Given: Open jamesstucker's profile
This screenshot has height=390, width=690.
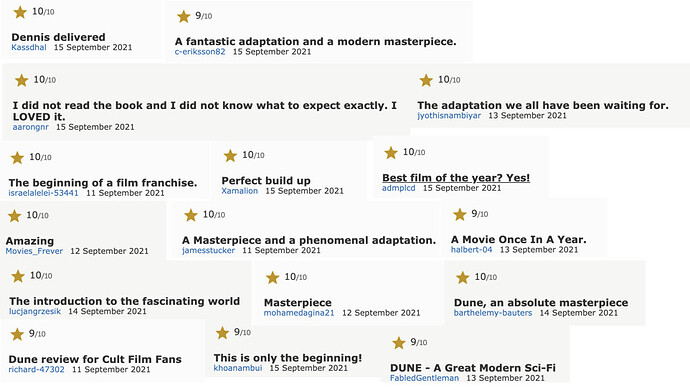Looking at the screenshot, I should pyautogui.click(x=208, y=250).
